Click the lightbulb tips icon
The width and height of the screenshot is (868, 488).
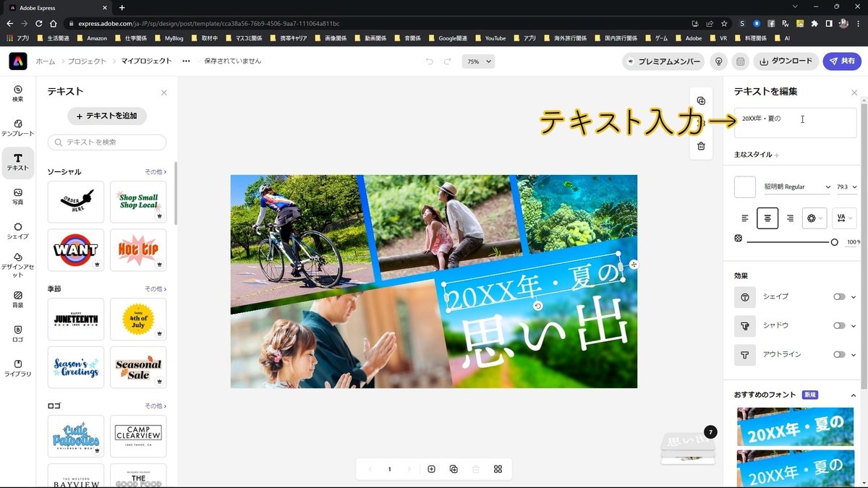click(718, 61)
